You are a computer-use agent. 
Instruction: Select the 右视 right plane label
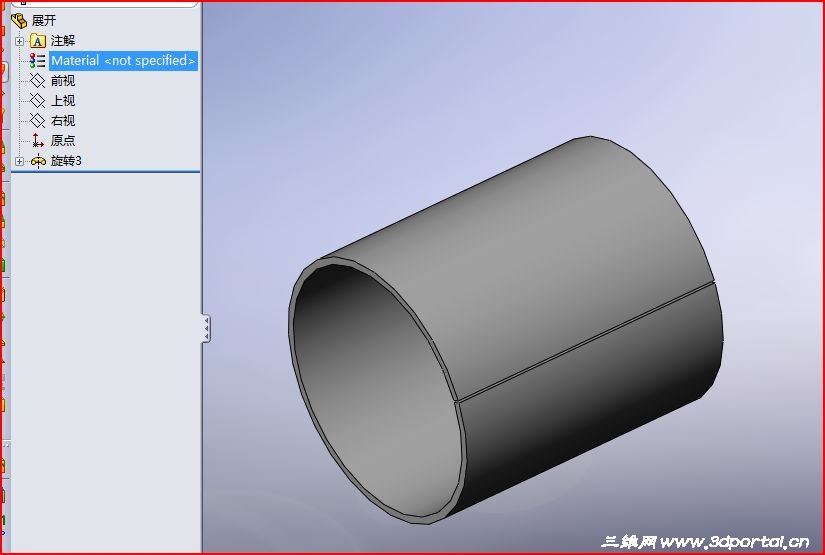pyautogui.click(x=63, y=120)
